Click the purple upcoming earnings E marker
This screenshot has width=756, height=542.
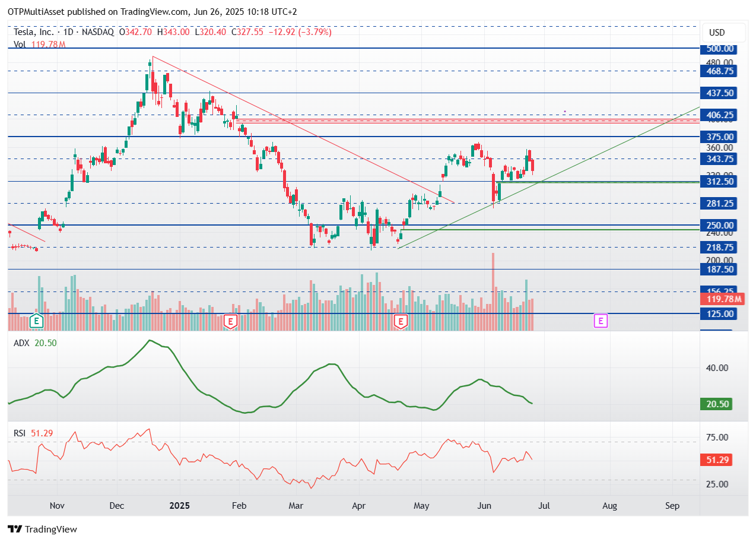pos(601,321)
